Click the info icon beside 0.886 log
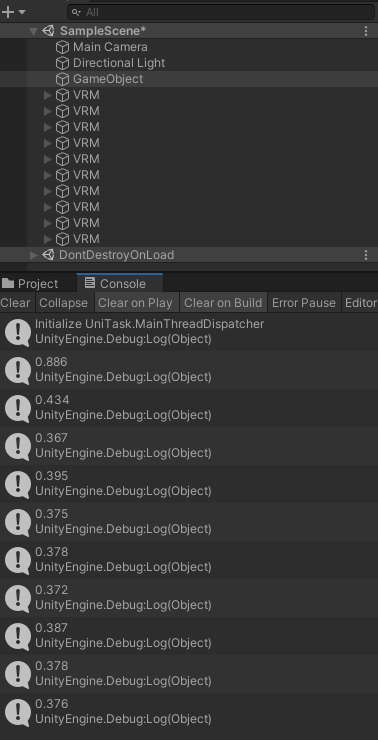This screenshot has width=378, height=740. coord(18,370)
